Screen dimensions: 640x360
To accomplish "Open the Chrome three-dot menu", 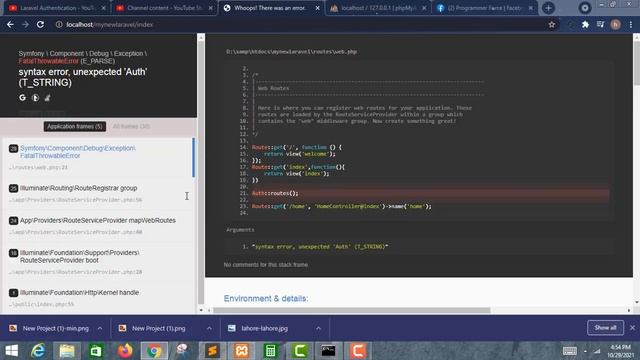I will click(631, 24).
